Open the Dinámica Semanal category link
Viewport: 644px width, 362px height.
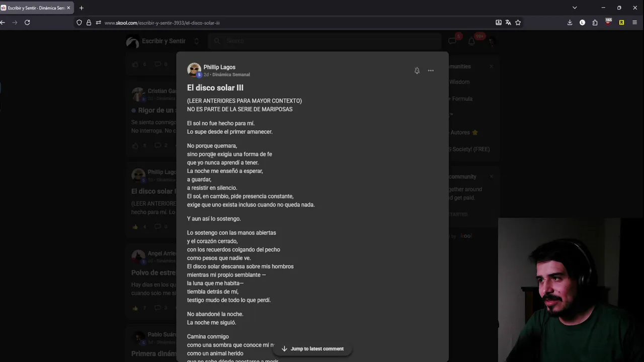coord(231,74)
